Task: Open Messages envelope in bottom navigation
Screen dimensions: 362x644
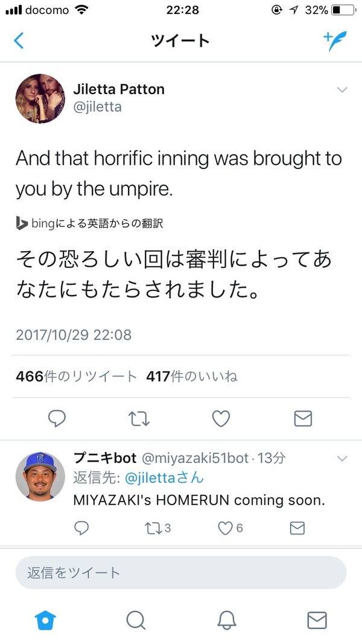Action: pyautogui.click(x=316, y=620)
